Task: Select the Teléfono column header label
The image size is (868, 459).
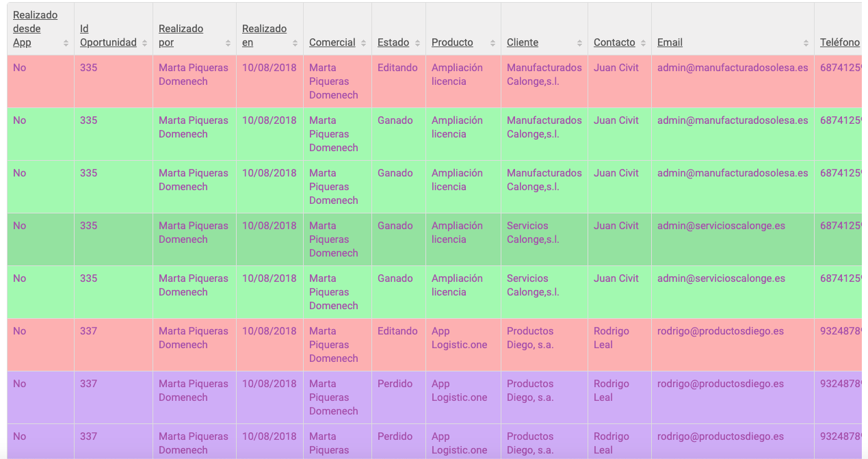Action: [x=840, y=42]
